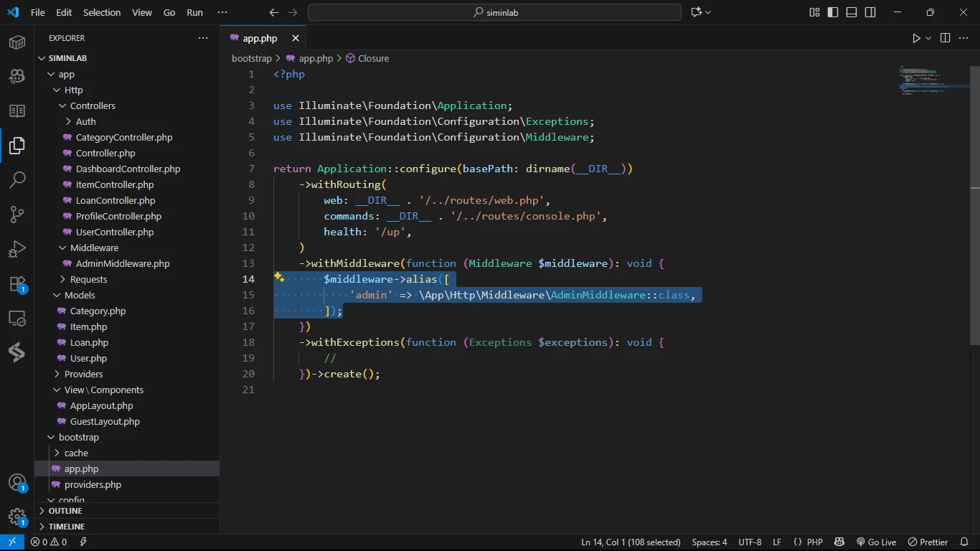The width and height of the screenshot is (980, 551).
Task: Expand the OUTLINE section
Action: click(65, 511)
